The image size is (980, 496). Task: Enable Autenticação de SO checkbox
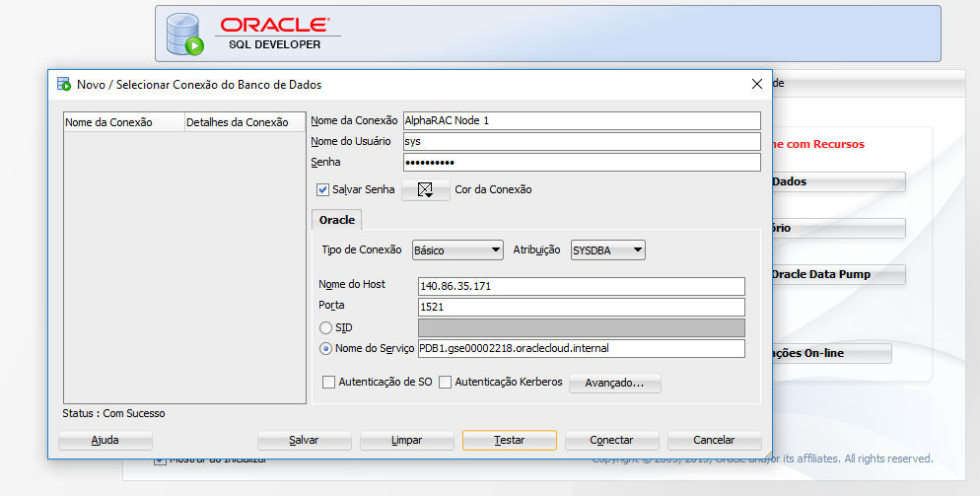328,382
